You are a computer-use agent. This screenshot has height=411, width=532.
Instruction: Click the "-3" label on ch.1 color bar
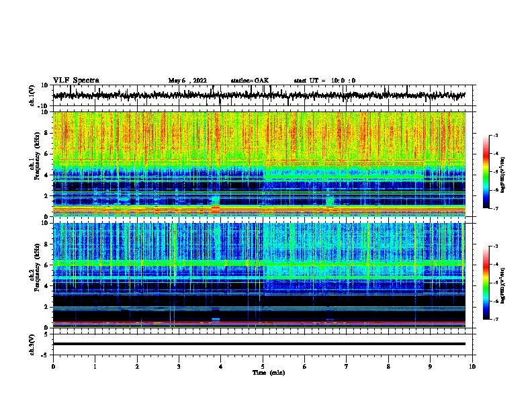tap(495, 135)
